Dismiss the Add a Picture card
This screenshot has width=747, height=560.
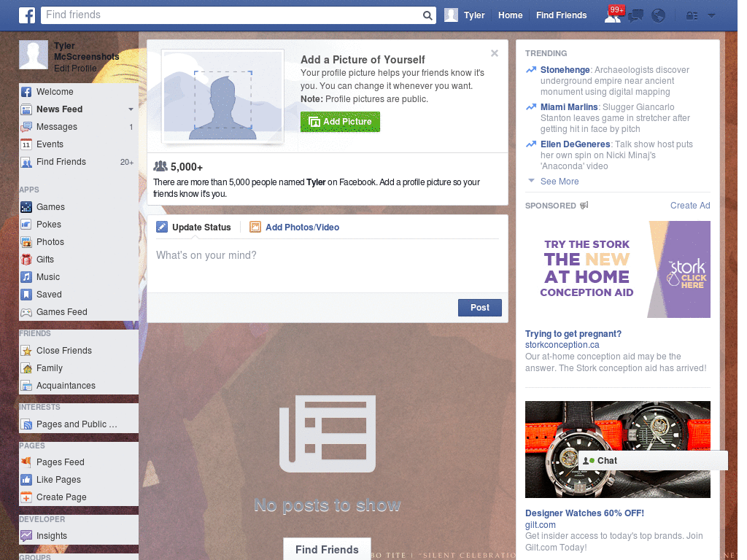(495, 53)
